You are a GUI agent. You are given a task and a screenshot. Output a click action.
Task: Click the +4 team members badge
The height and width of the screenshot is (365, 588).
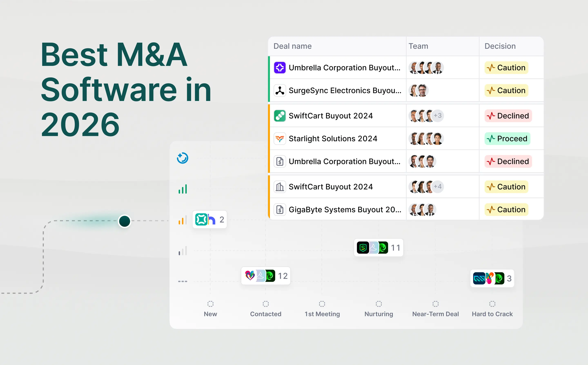click(x=438, y=187)
